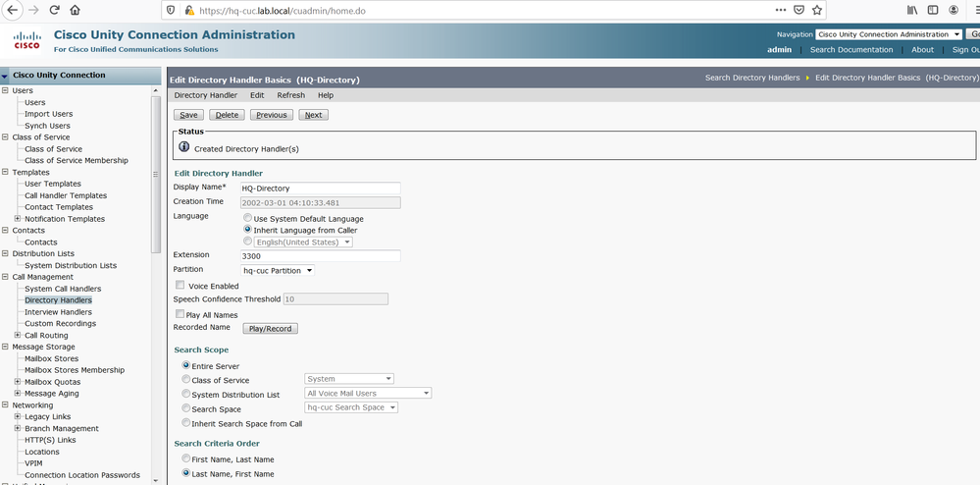Follow Search Directory Handlers breadcrumb link
This screenshot has width=980, height=485.
coord(752,78)
